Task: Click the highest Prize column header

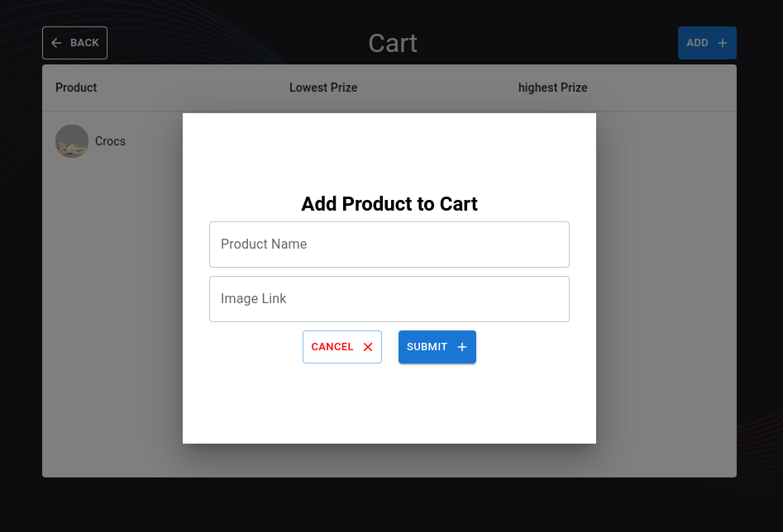Action: tap(552, 87)
